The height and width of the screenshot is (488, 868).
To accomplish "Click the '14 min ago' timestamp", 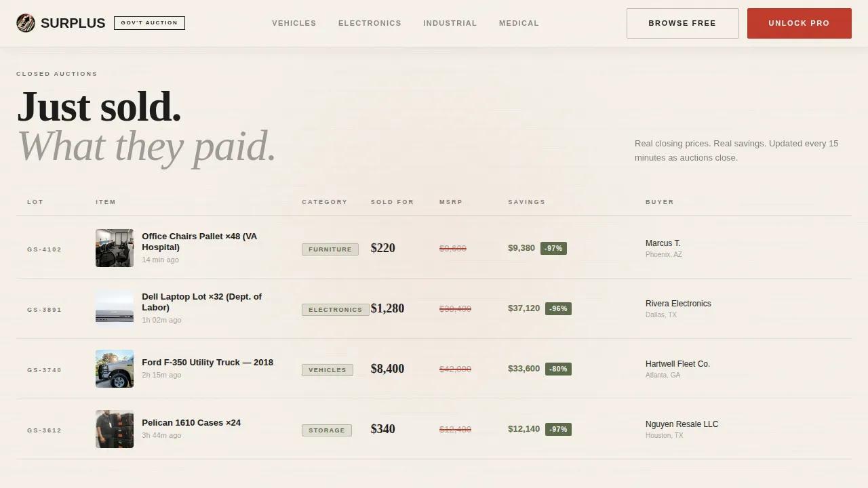I will (x=161, y=260).
